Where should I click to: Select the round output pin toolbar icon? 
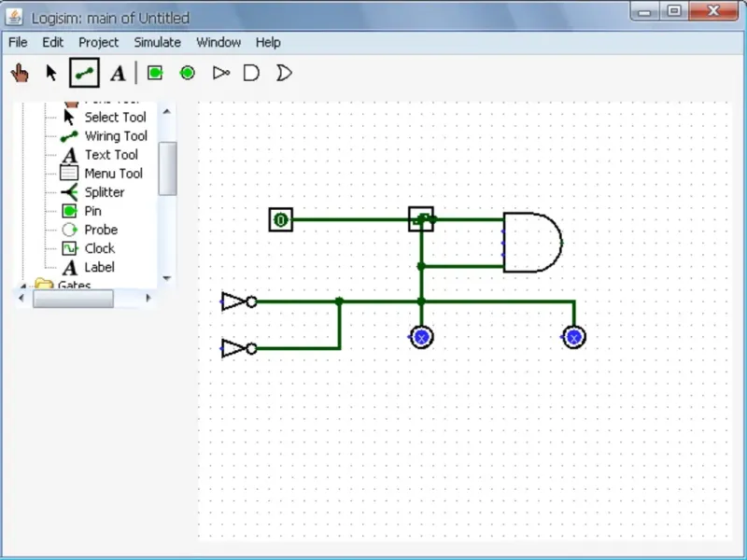tap(187, 73)
